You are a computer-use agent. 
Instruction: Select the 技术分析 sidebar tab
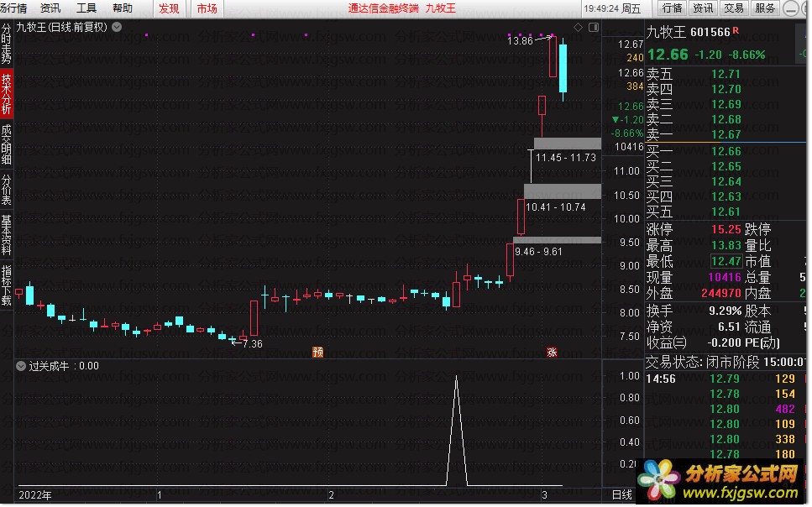6,94
